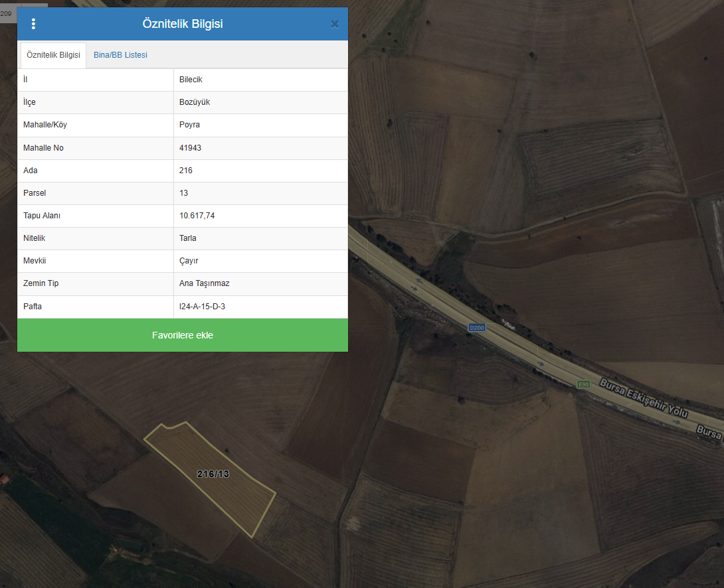Click the gray 209 label at top-left corner
Image resolution: width=724 pixels, height=588 pixels.
6,13
